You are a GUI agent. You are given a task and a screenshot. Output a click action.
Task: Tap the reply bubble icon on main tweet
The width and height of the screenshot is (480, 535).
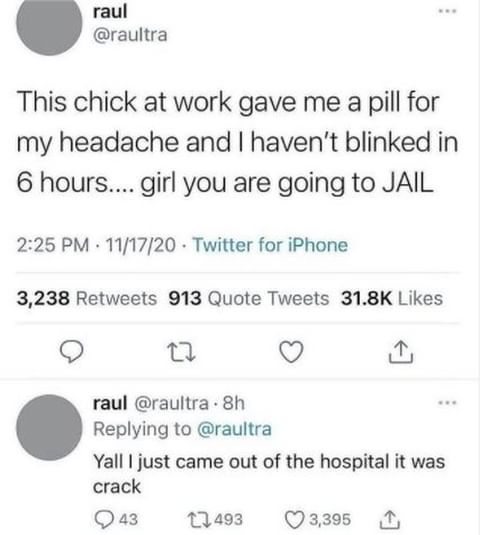click(x=71, y=353)
